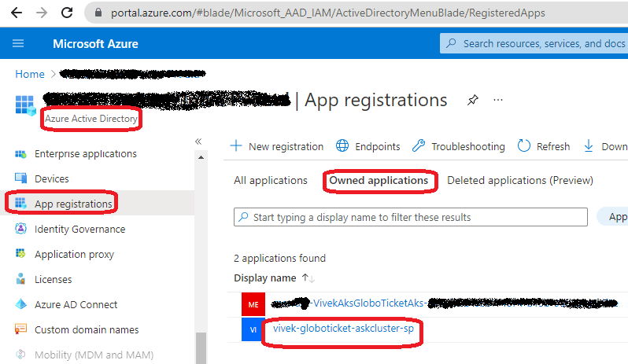The height and width of the screenshot is (364, 628).
Task: Focus the Search resources, services, and docs box
Action: coord(534,43)
